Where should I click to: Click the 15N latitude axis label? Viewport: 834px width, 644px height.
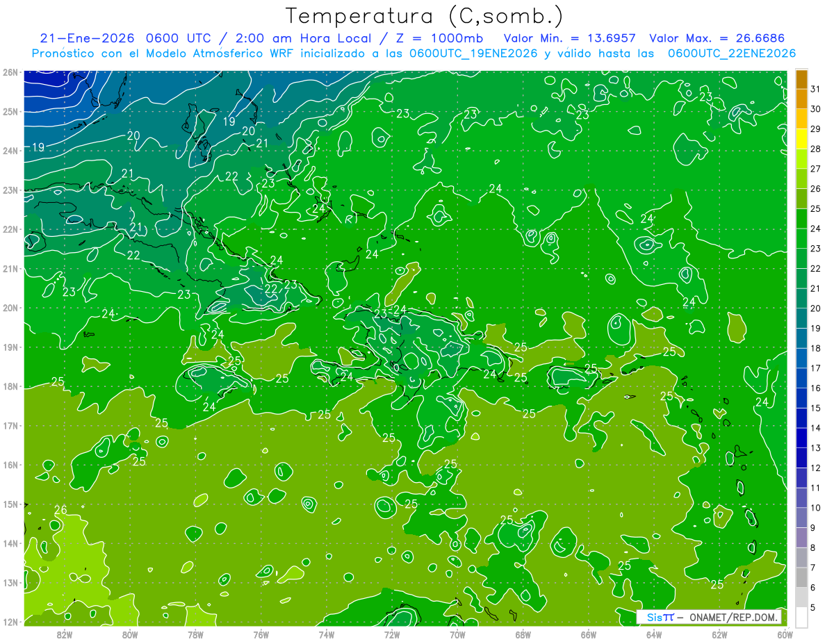(x=10, y=504)
